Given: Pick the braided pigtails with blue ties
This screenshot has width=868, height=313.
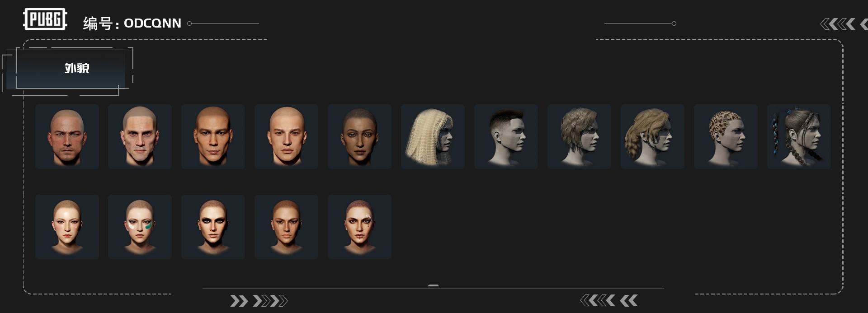Looking at the screenshot, I should pos(799,136).
